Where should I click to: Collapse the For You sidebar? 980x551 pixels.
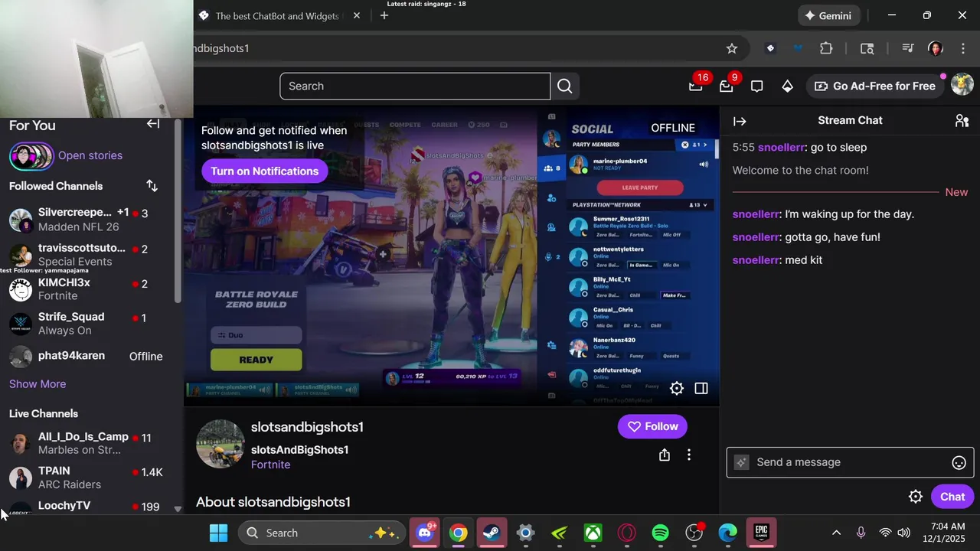click(153, 124)
